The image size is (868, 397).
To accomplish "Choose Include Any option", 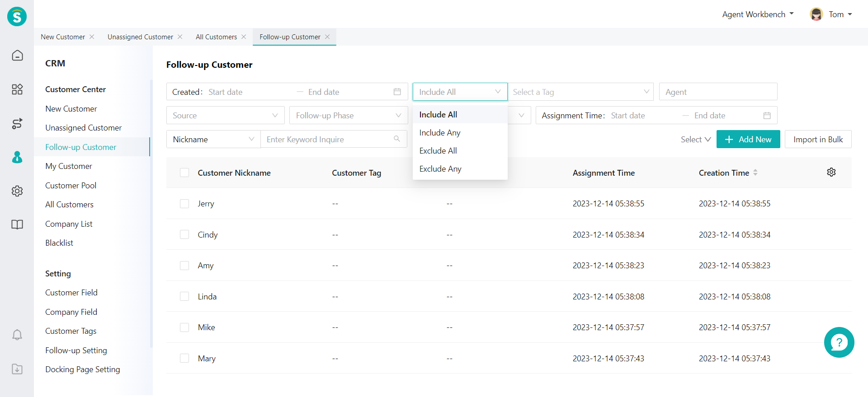I will (460, 132).
